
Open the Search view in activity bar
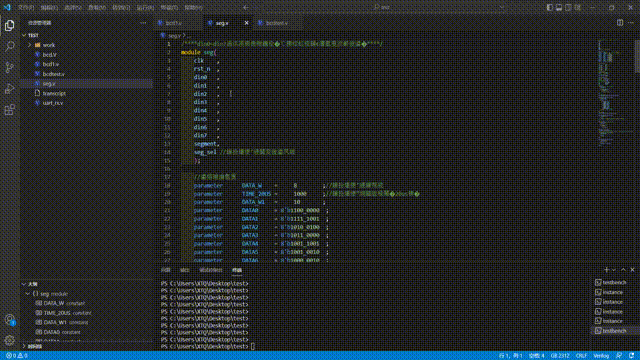click(9, 47)
